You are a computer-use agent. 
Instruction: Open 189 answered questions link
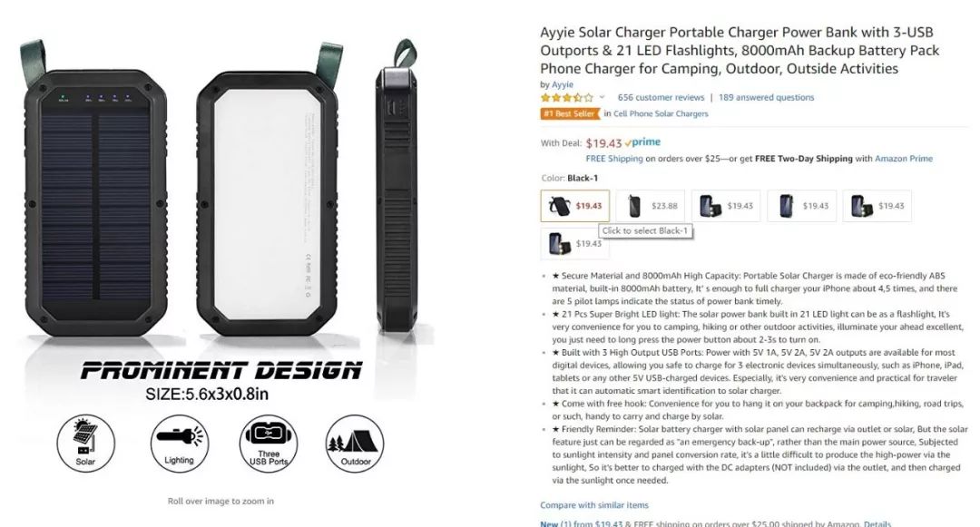(x=766, y=97)
